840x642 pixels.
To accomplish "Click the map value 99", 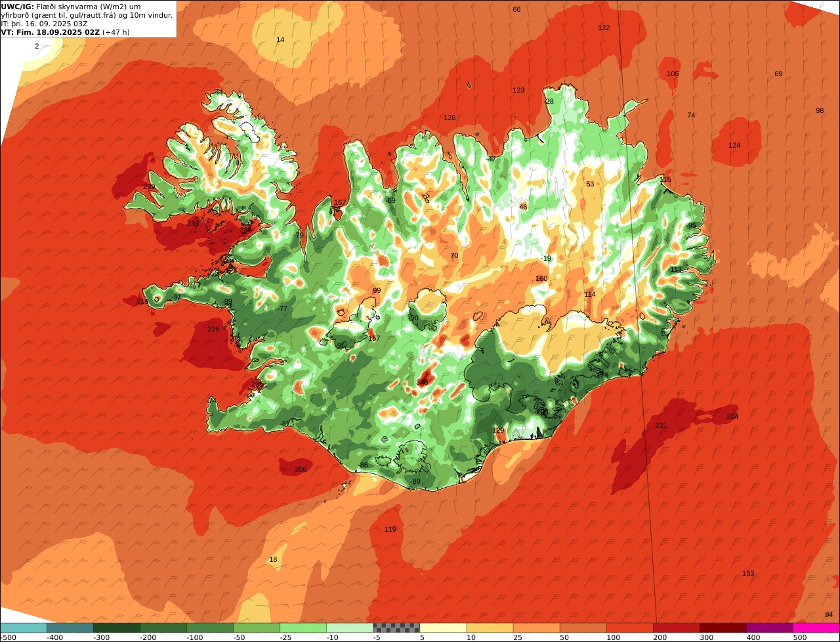I will (377, 290).
